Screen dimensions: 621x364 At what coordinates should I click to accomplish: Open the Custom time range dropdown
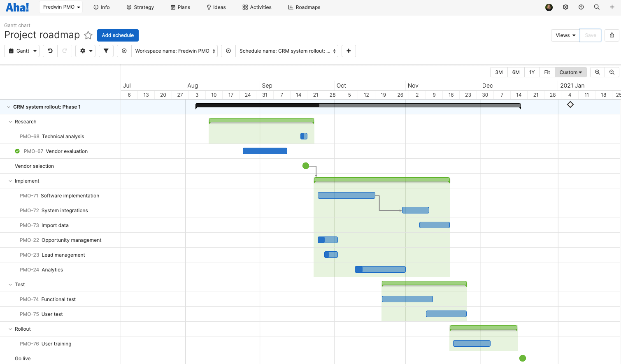click(x=571, y=72)
